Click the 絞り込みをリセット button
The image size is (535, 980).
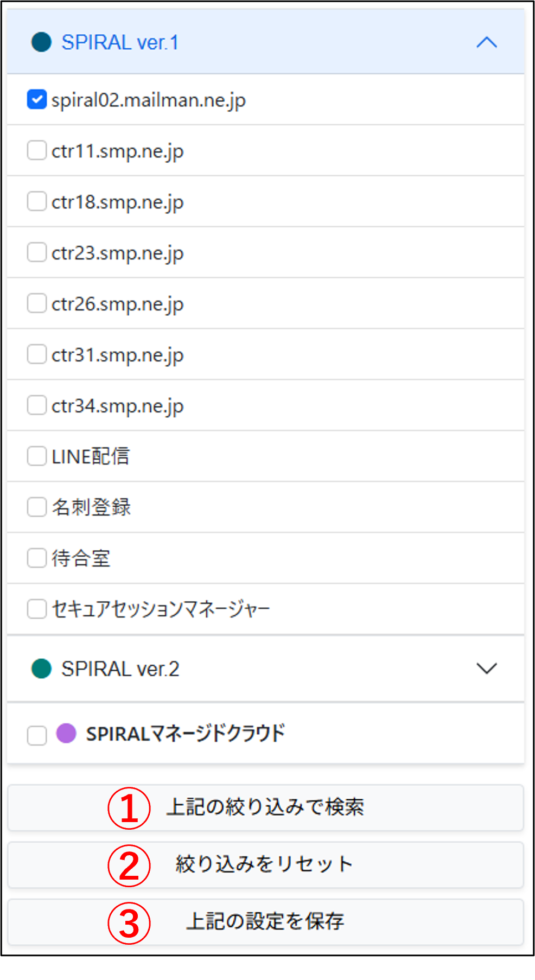click(x=265, y=864)
